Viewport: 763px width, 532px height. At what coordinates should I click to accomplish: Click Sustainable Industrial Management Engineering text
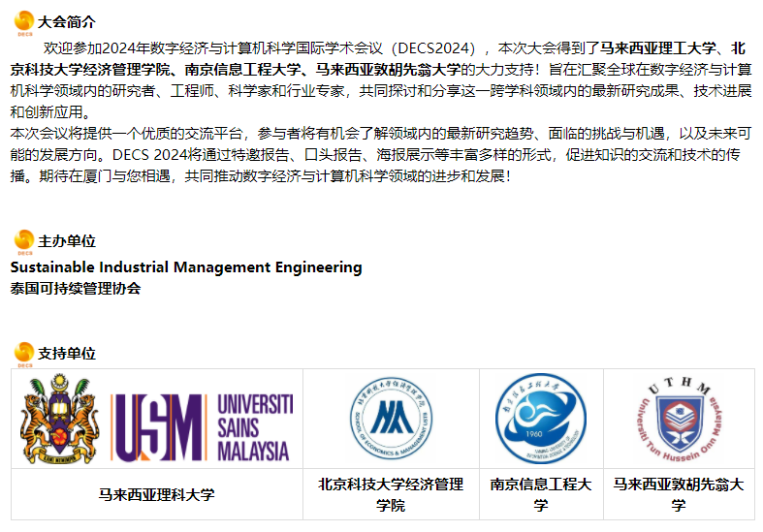186,267
